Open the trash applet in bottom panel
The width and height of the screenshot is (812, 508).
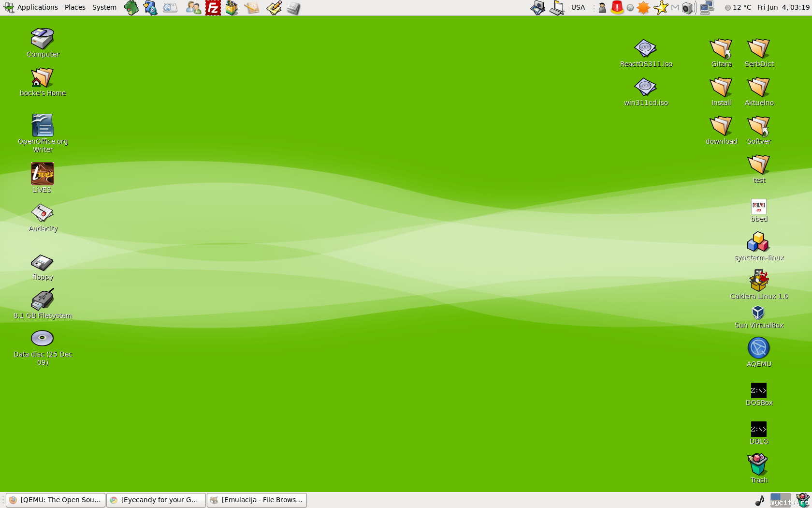[803, 500]
